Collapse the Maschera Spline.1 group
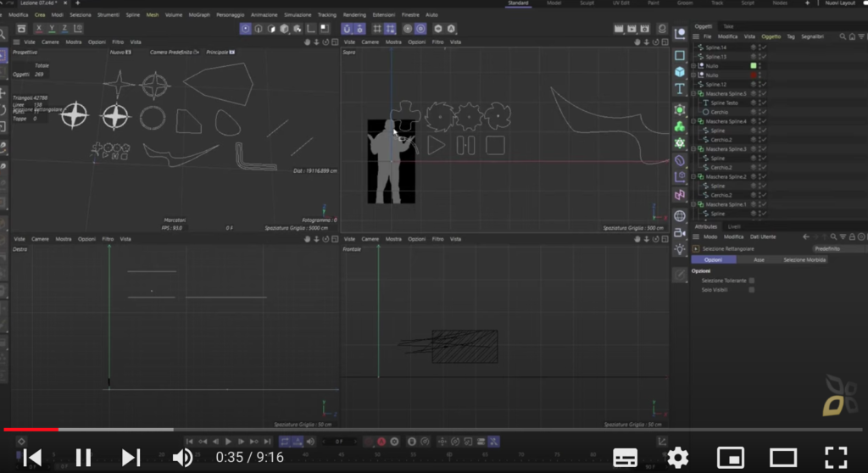This screenshot has width=868, height=473. (x=693, y=204)
